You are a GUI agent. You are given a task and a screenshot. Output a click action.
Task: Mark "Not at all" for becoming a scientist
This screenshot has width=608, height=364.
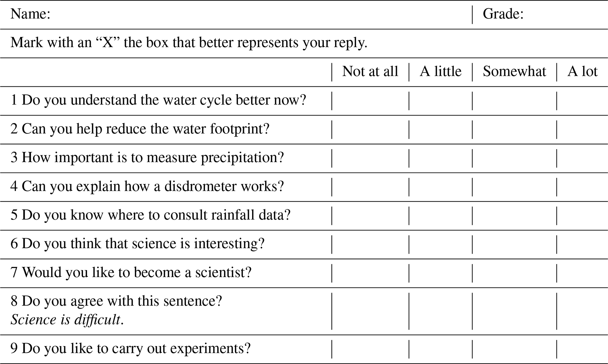[370, 273]
